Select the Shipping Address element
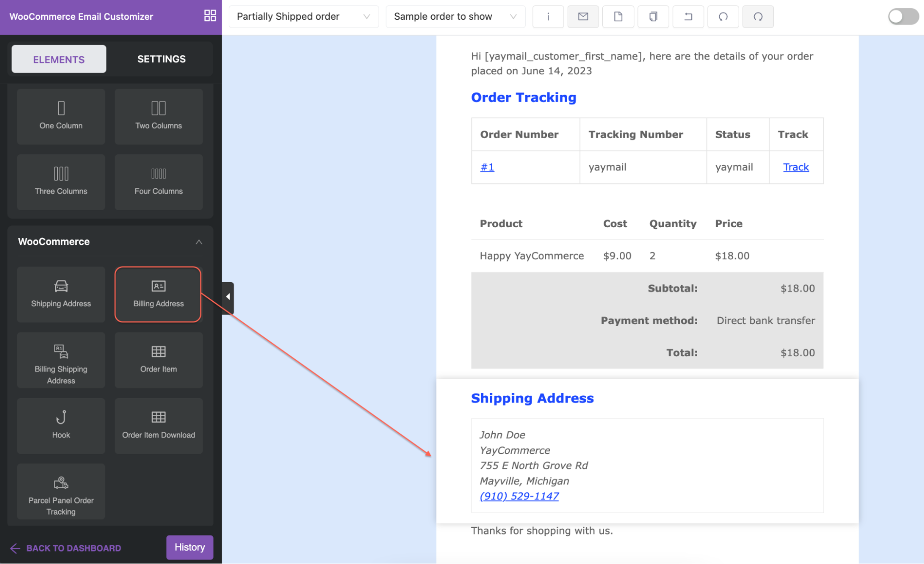The image size is (924, 564). [61, 294]
